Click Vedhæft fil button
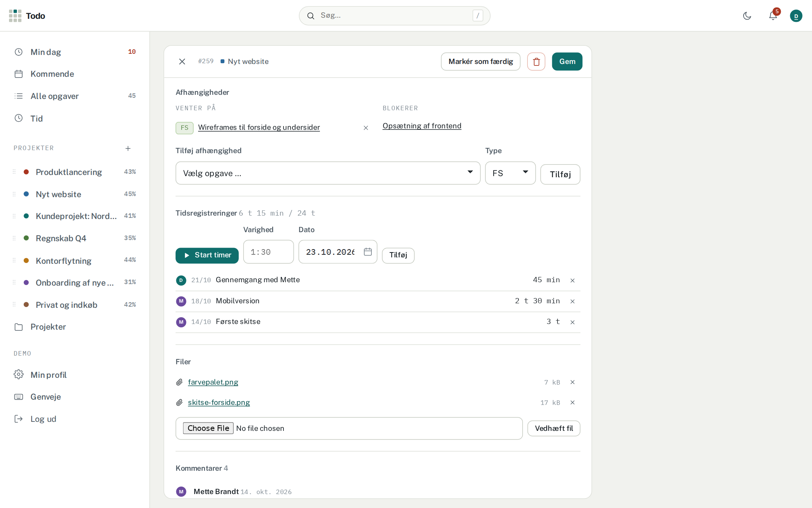The image size is (812, 508). [554, 429]
